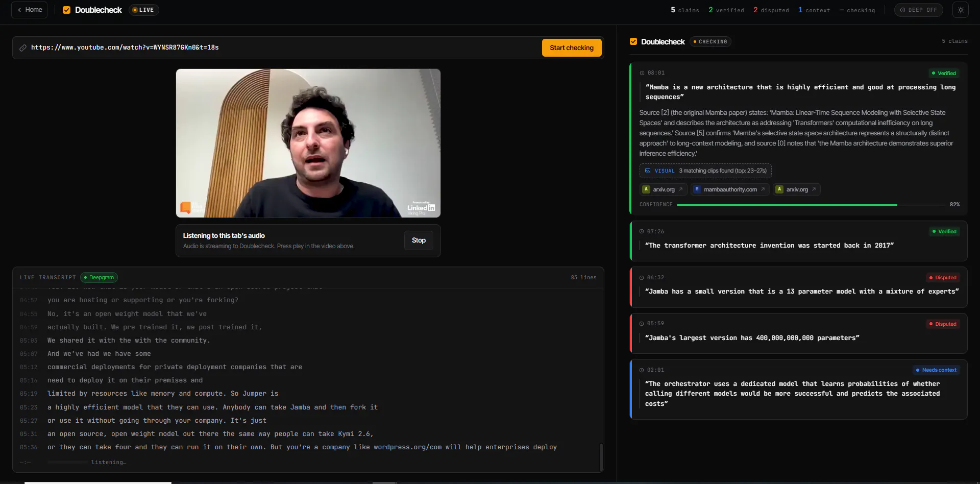Viewport: 980px width, 484px height.
Task: Click the '1 context' counter in the header
Action: (x=814, y=10)
